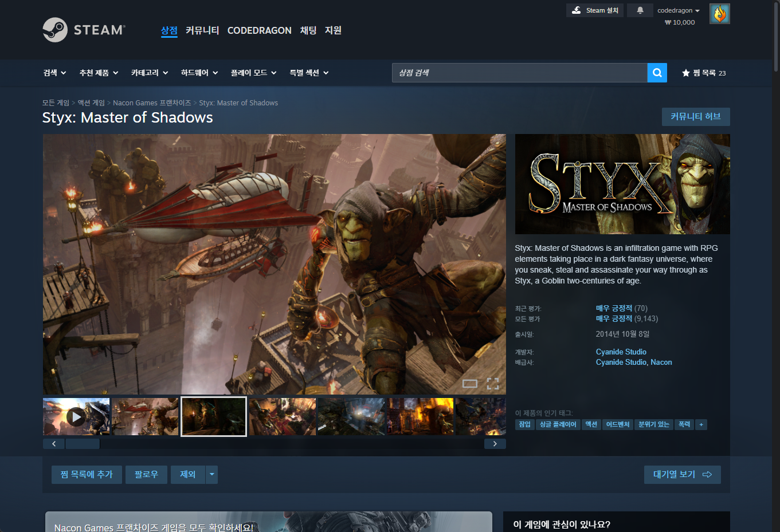780x532 pixels.
Task: Select the highlighted dark green screenshot thumbnail
Action: (214, 417)
